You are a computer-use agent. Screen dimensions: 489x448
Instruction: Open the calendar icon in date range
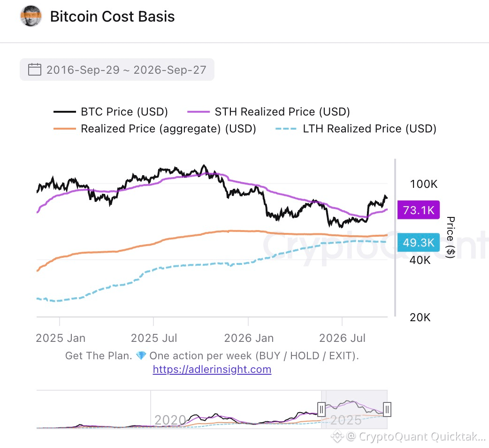[35, 70]
